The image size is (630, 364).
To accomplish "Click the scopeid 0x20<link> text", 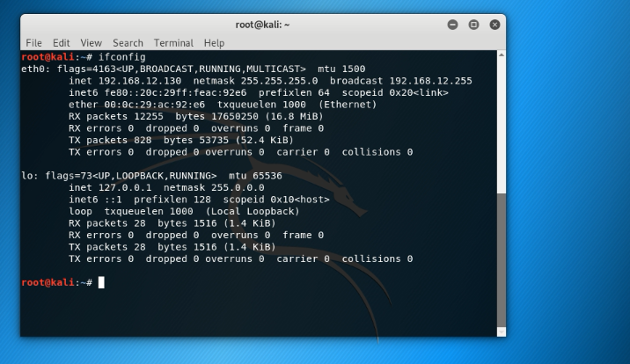I will pos(395,92).
